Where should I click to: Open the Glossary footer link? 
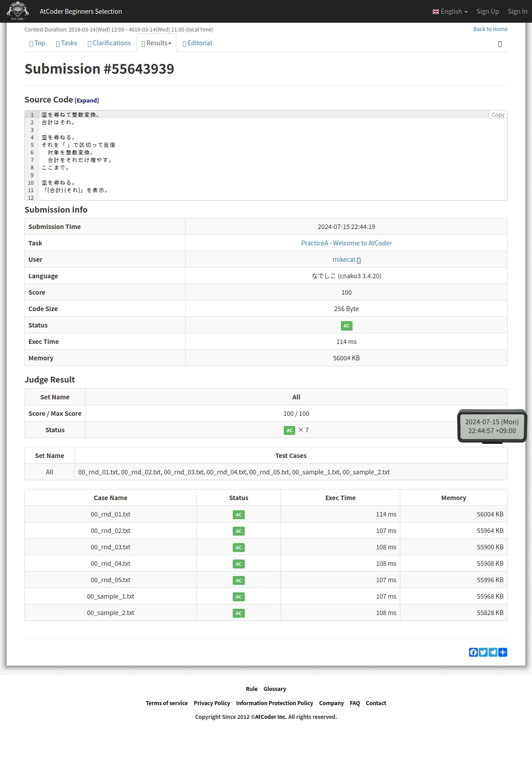275,689
